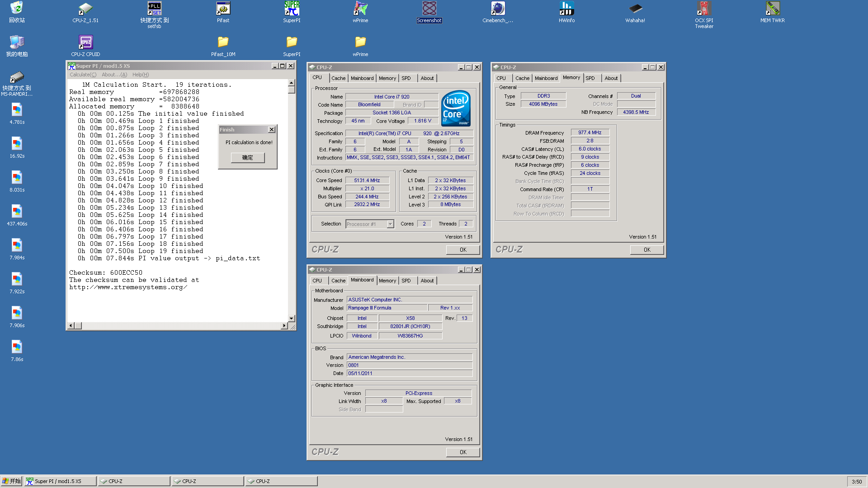Open the HWinfo desktop icon
868x488 pixels.
(x=566, y=12)
